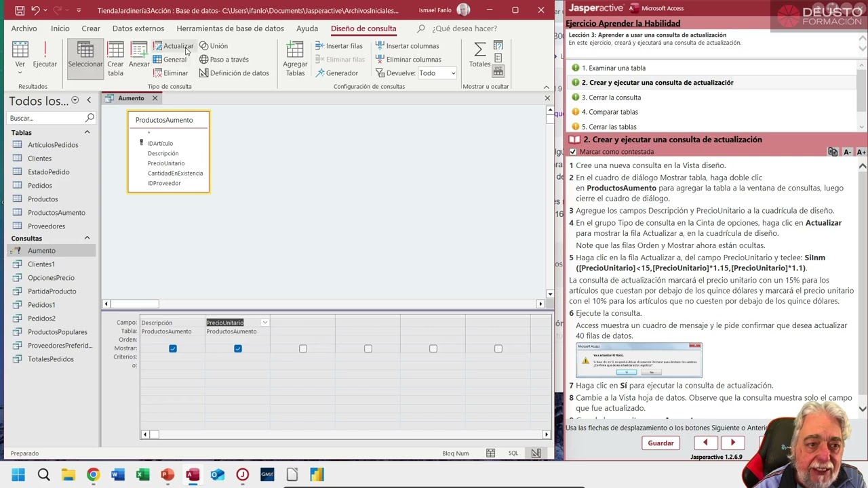Select the Unión query option
The width and height of the screenshot is (868, 488).
(x=214, y=46)
